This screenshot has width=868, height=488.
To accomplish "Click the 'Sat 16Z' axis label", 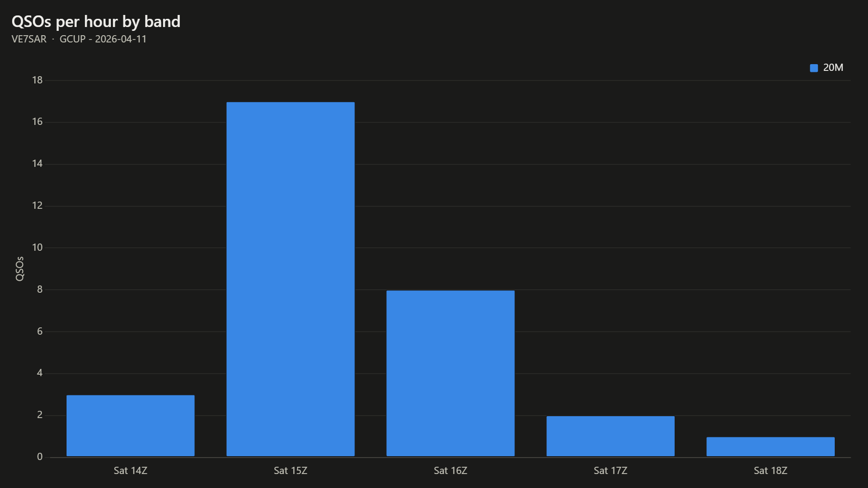I will [450, 471].
